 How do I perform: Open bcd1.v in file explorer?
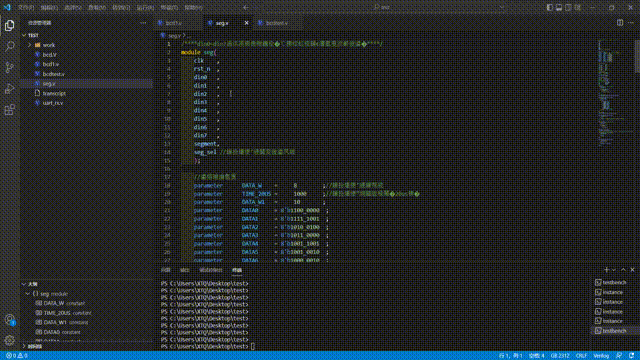(x=87, y=64)
